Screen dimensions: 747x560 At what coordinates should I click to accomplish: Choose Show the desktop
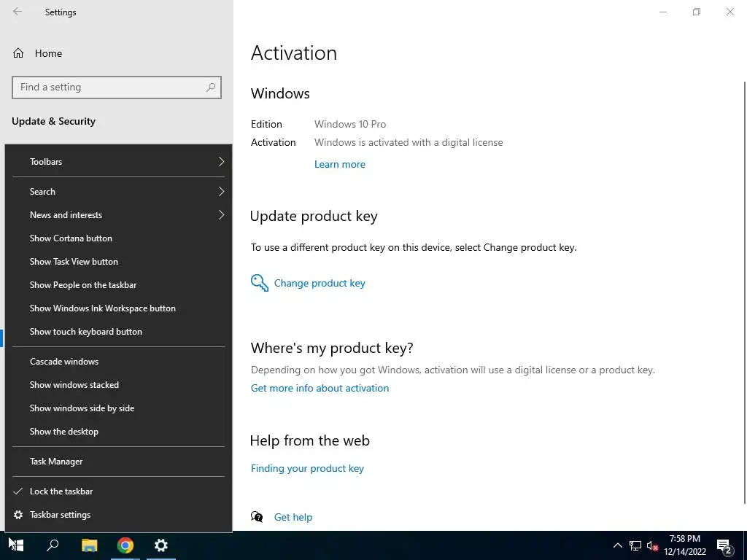tap(118, 432)
